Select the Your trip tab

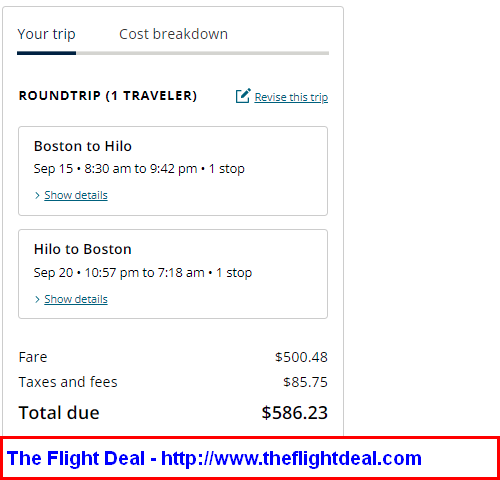click(46, 35)
